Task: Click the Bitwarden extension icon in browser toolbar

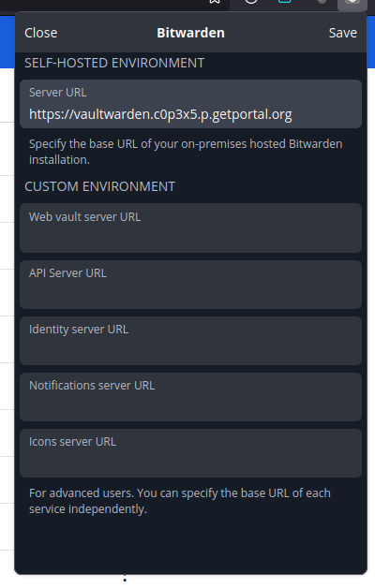Action: point(352,3)
